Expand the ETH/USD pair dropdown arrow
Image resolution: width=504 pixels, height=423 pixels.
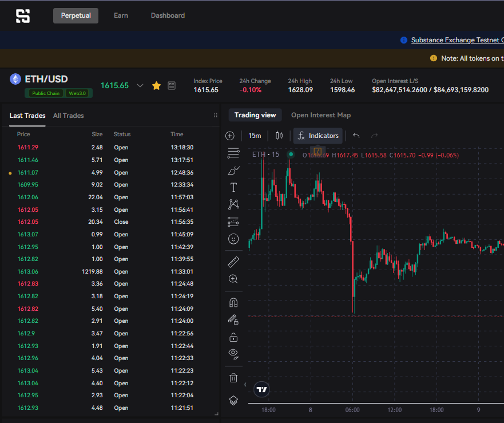pos(140,85)
